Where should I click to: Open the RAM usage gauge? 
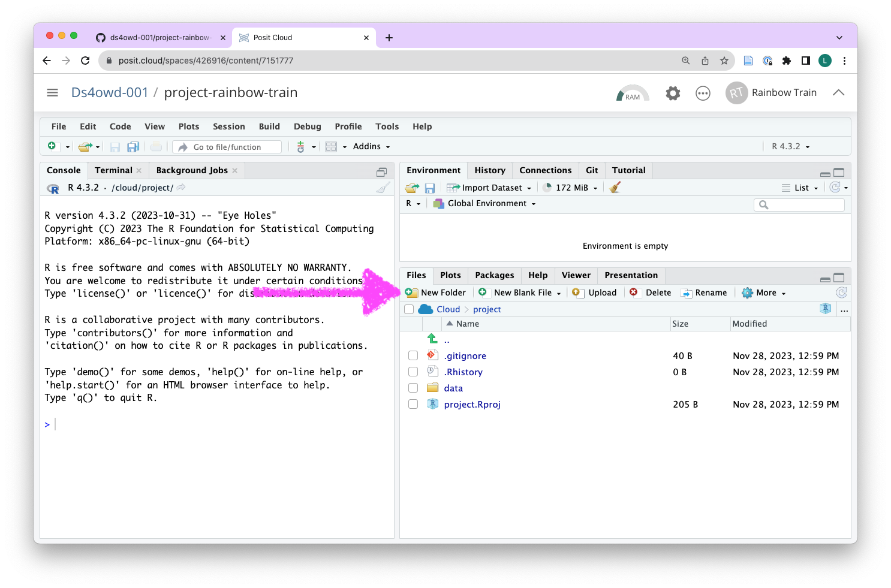pos(633,94)
